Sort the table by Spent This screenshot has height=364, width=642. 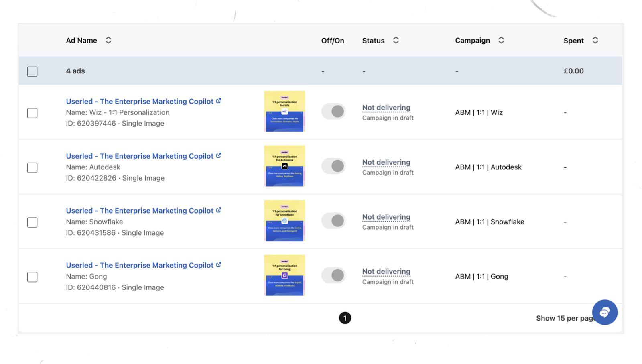pos(595,40)
